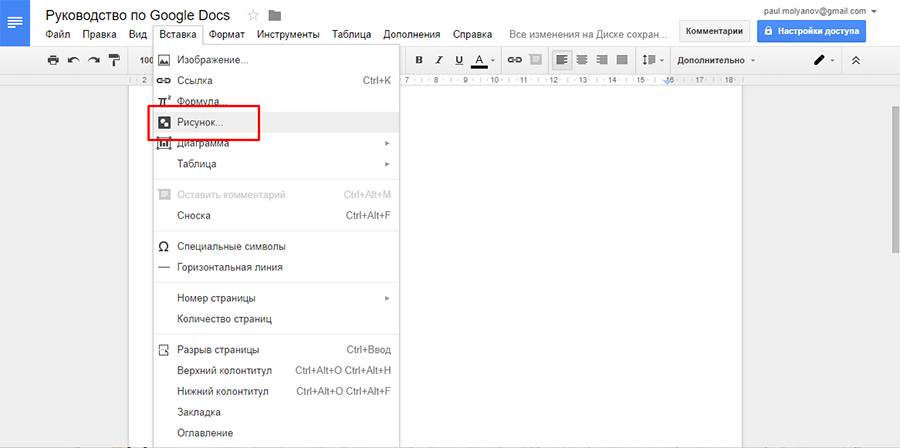The image size is (900, 448).
Task: Choose Нижний колонтитул menu item
Action: tap(276, 391)
